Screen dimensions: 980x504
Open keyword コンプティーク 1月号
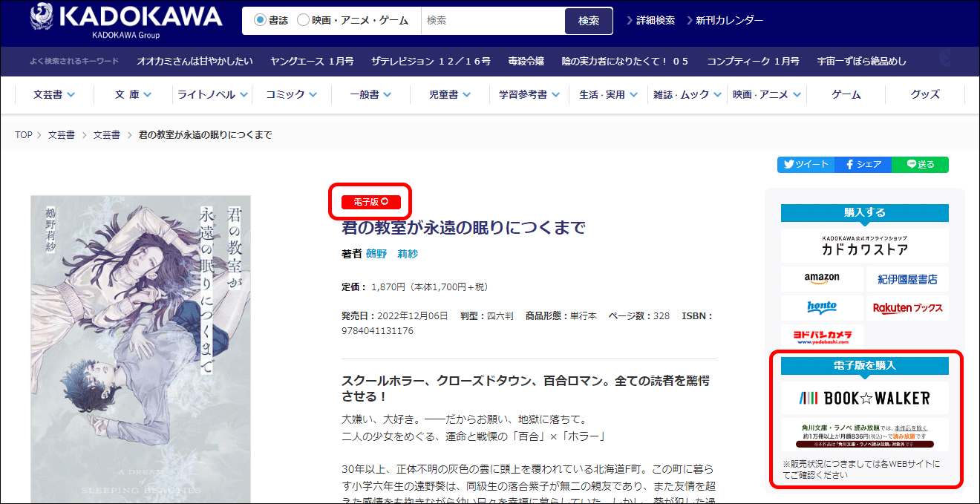753,62
